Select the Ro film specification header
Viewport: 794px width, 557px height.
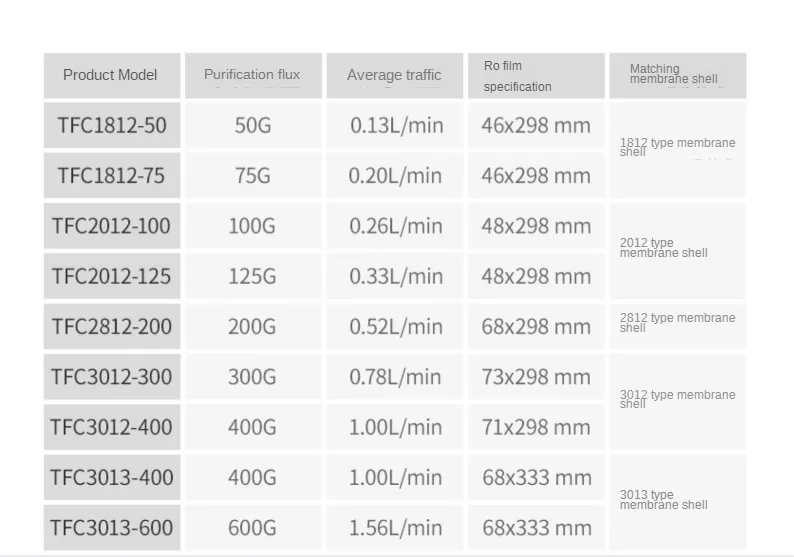pyautogui.click(x=536, y=75)
